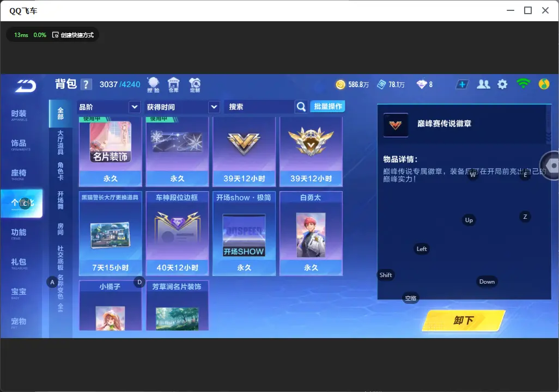Select the 小橘子 character card
Image resolution: width=559 pixels, height=392 pixels.
pyautogui.click(x=111, y=305)
